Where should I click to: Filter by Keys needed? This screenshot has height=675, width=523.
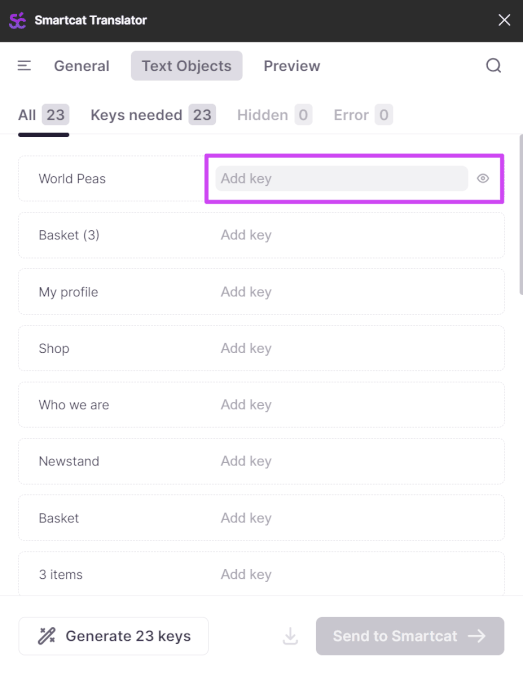pos(153,115)
